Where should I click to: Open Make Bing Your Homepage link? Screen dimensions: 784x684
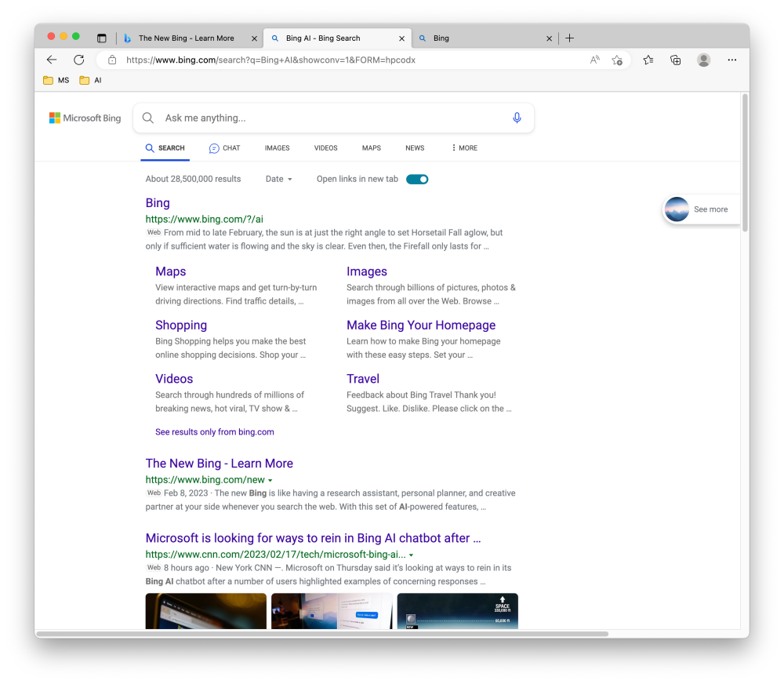click(421, 326)
